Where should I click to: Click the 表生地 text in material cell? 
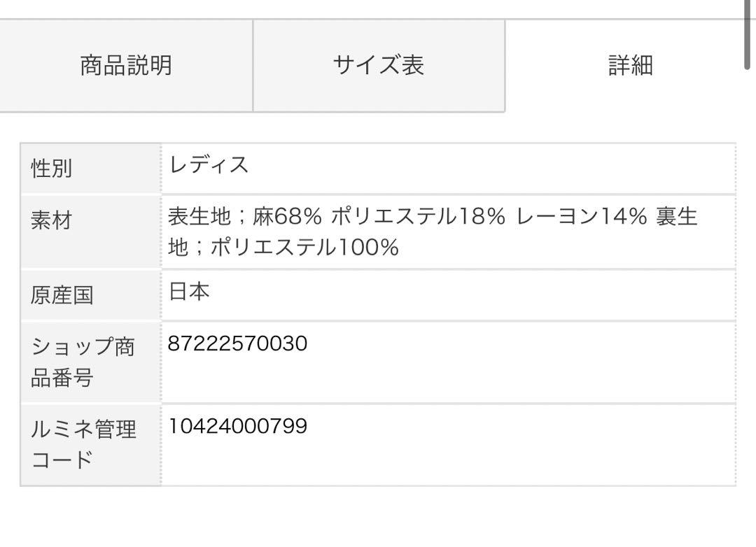pos(199,216)
